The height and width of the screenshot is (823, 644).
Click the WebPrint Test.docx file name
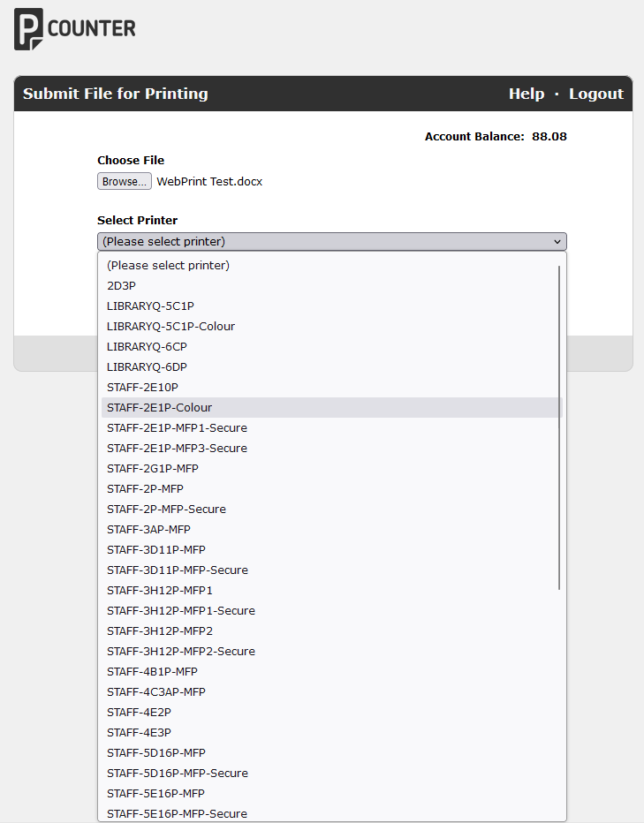(x=209, y=182)
